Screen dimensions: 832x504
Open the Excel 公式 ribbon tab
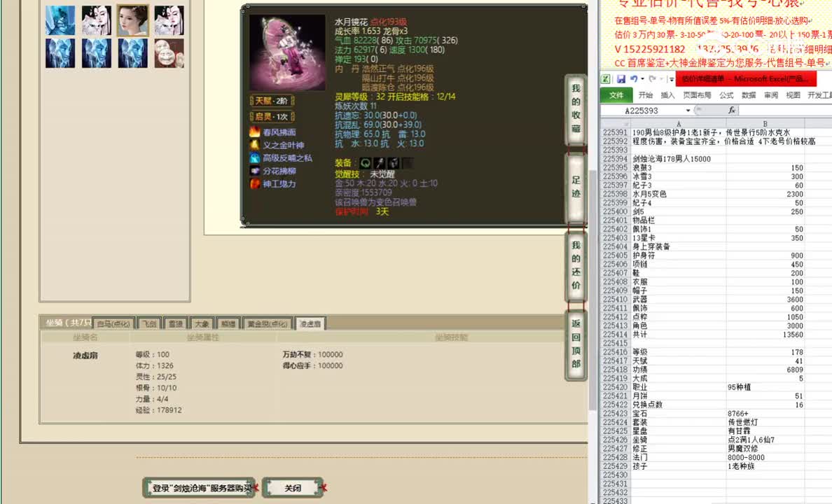point(726,95)
